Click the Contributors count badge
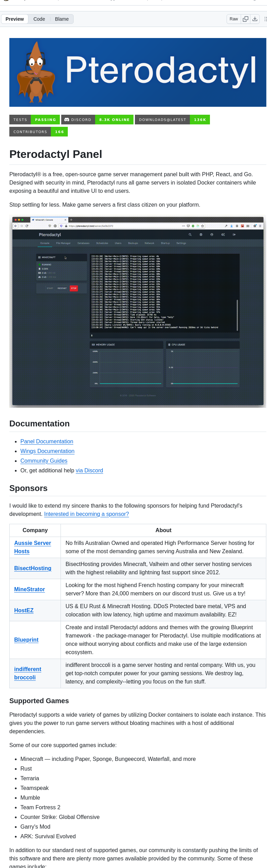The width and height of the screenshot is (267, 868). pos(38,132)
